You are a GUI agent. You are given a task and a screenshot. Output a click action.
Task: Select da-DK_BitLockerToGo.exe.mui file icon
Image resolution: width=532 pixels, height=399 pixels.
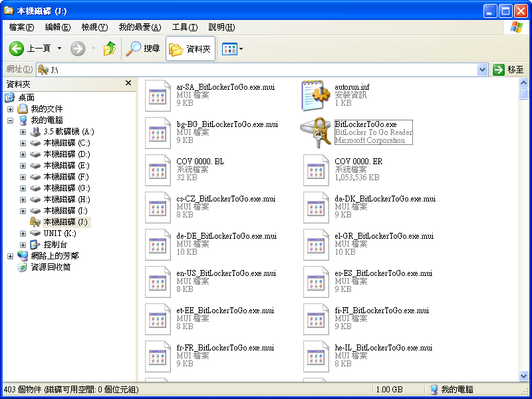(316, 207)
